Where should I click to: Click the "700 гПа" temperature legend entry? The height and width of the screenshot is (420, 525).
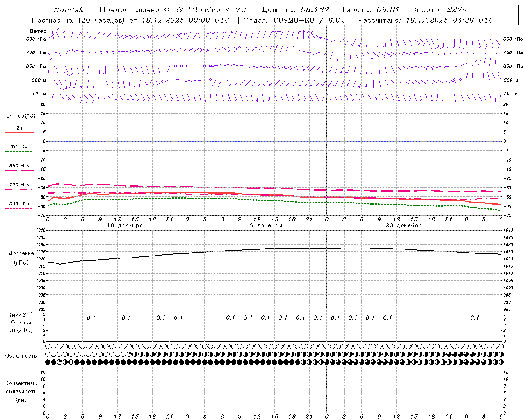pos(19,185)
